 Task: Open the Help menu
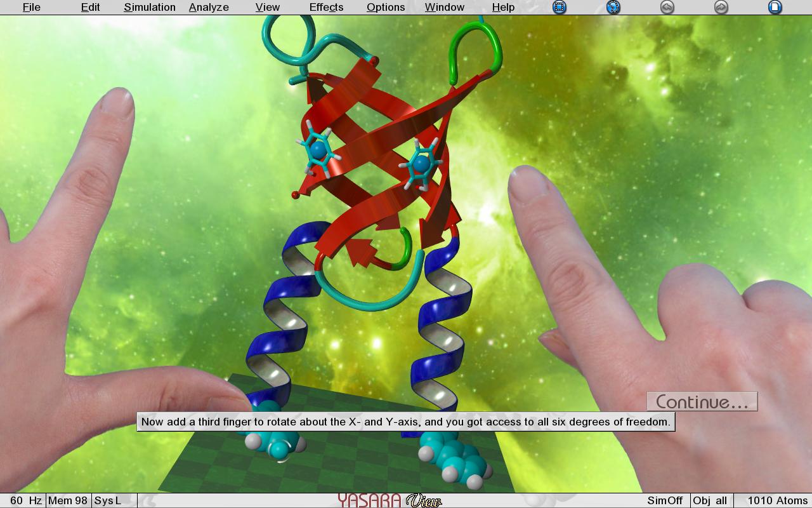click(504, 8)
